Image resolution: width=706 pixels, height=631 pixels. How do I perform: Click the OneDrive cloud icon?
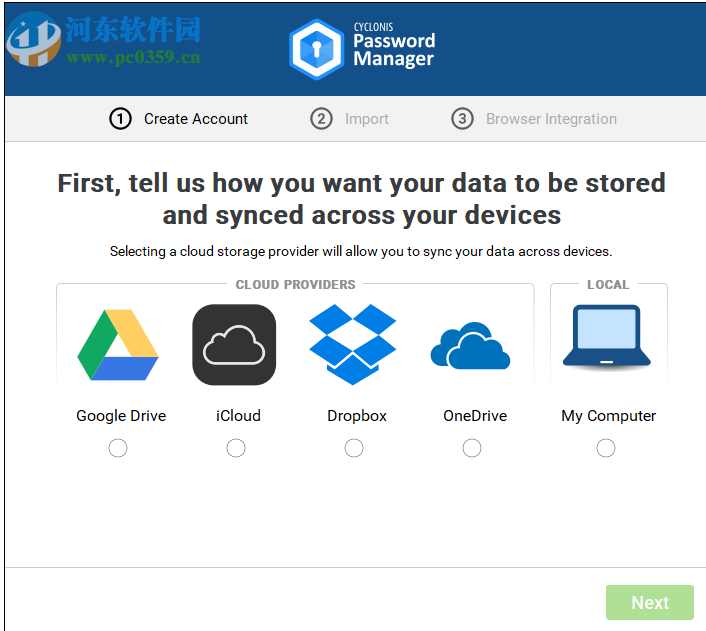(x=471, y=346)
